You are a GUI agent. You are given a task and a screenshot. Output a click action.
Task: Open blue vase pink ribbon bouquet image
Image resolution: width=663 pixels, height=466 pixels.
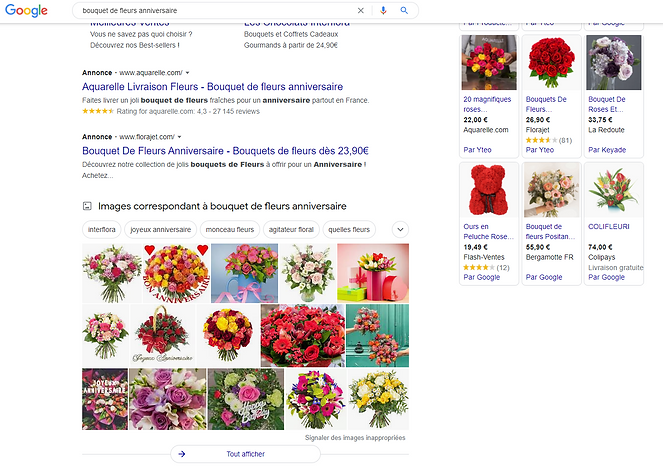tap(244, 273)
